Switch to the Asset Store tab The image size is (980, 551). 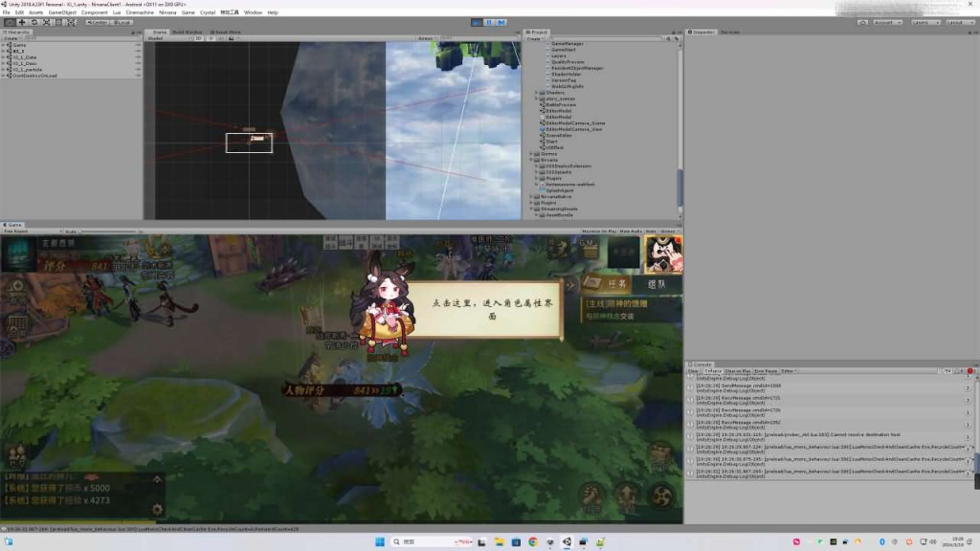pos(228,32)
